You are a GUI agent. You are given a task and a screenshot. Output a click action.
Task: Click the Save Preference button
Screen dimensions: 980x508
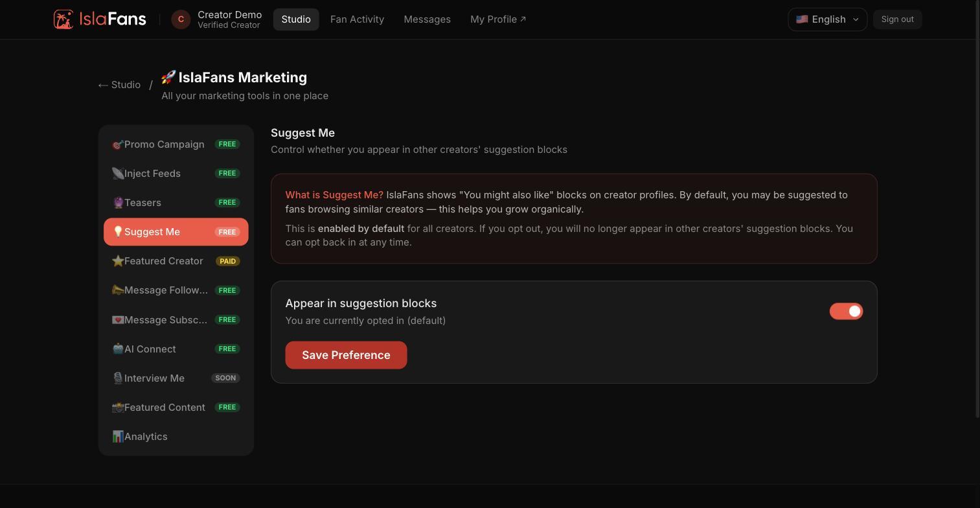[346, 355]
